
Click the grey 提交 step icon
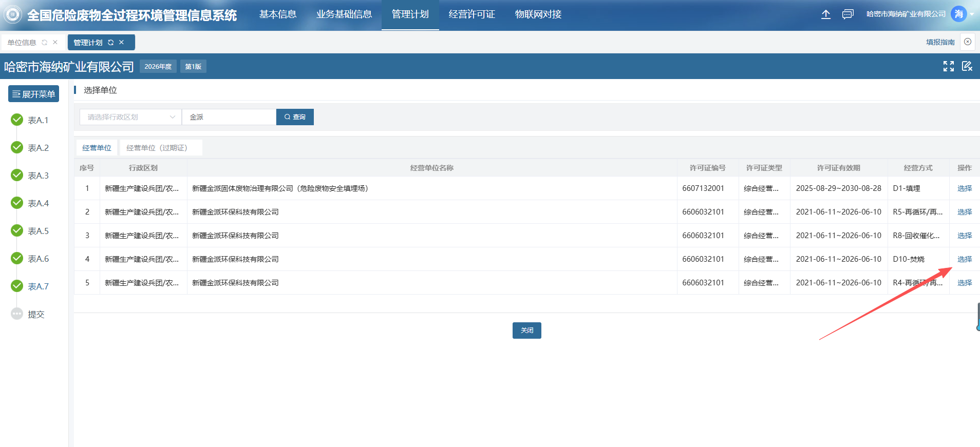[x=17, y=314]
